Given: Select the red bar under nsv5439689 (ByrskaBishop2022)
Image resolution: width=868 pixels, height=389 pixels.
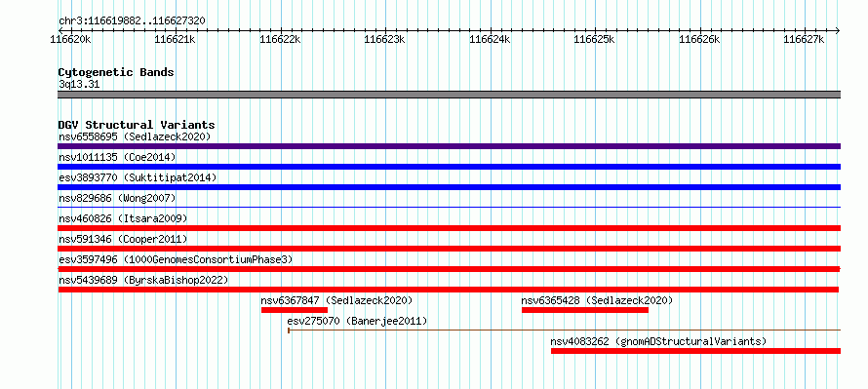Looking at the screenshot, I should click(x=449, y=290).
